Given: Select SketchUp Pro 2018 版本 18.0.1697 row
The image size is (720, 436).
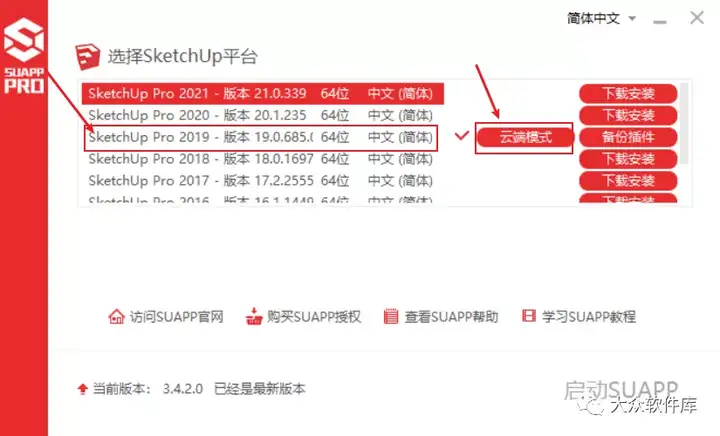Looking at the screenshot, I should tap(262, 159).
